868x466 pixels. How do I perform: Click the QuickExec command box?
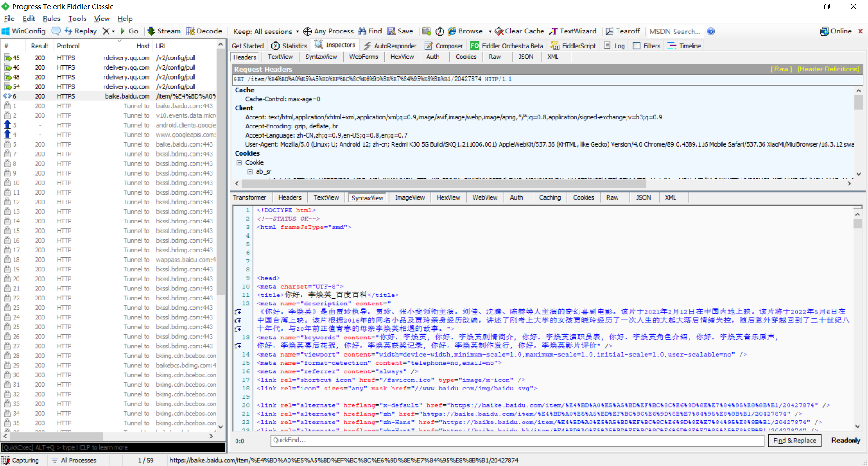point(113,447)
